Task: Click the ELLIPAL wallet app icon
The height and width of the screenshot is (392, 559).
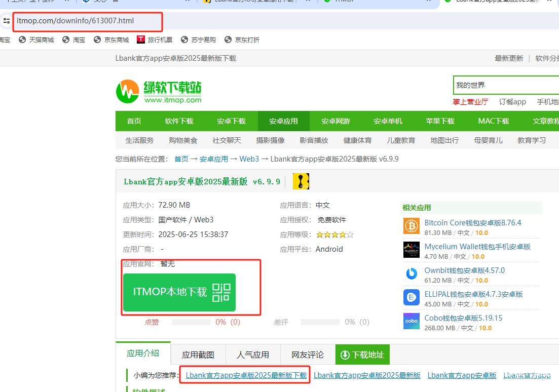Action: (412, 297)
